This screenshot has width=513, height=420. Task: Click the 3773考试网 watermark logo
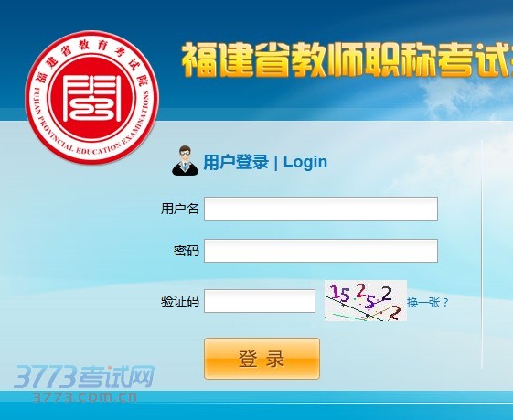click(83, 376)
